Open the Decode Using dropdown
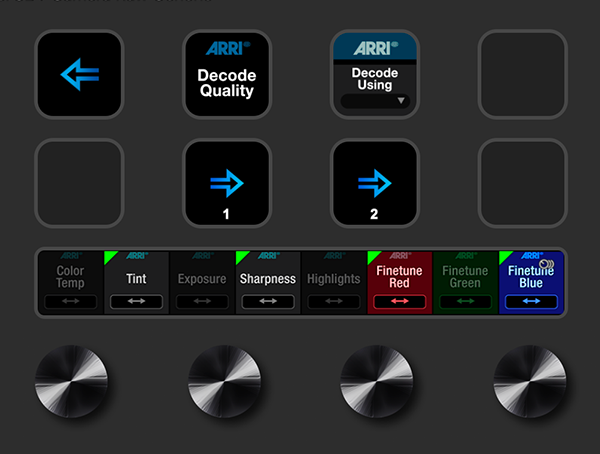600x454 pixels. (x=375, y=101)
